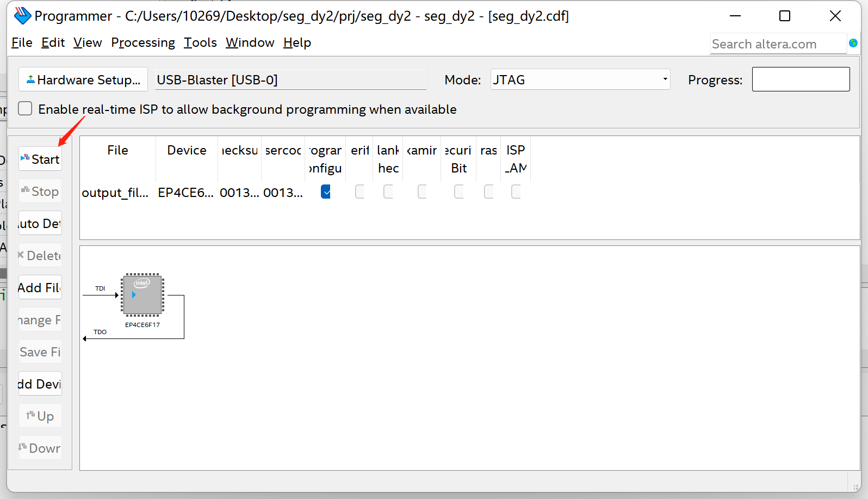Move device Up in chain
Screen dimensions: 868x499
(x=40, y=416)
